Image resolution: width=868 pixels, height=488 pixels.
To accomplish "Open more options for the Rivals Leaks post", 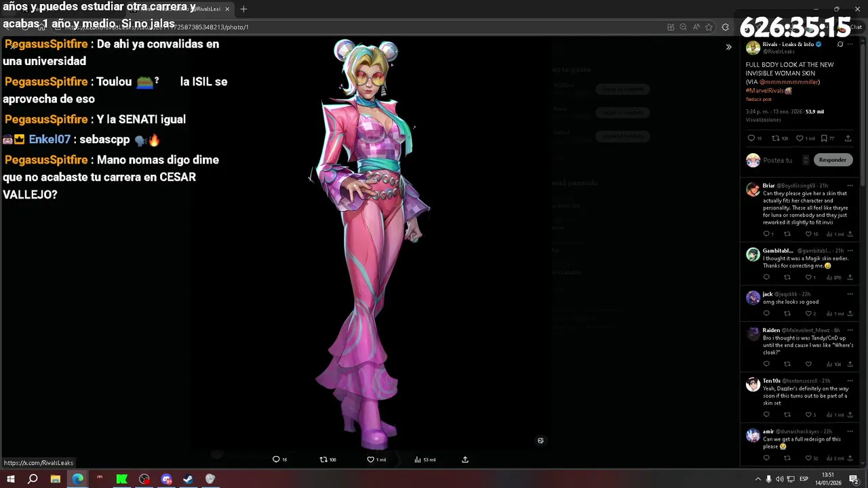I will pos(850,45).
